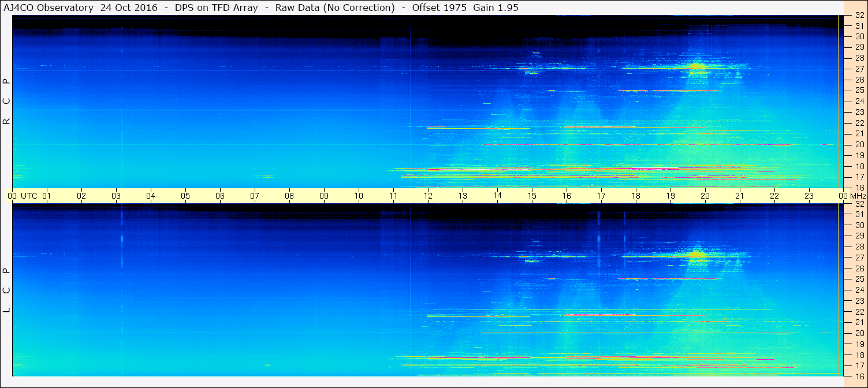
Task: Click the 20 hour marker on the UTC axis
Action: click(x=705, y=196)
